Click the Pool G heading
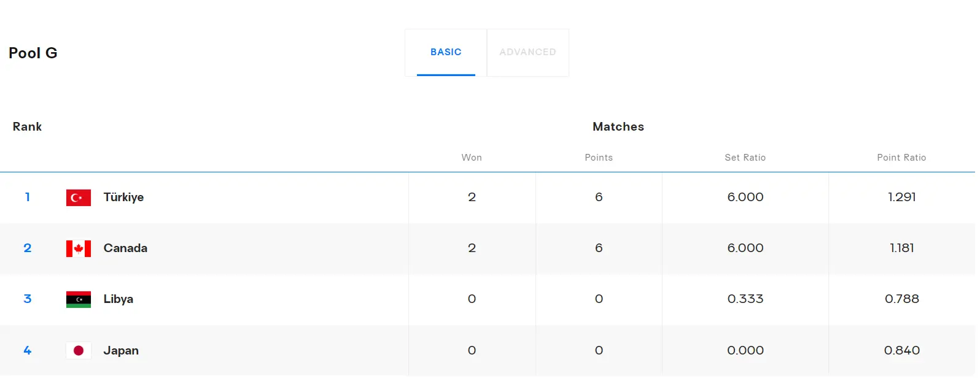 (33, 53)
